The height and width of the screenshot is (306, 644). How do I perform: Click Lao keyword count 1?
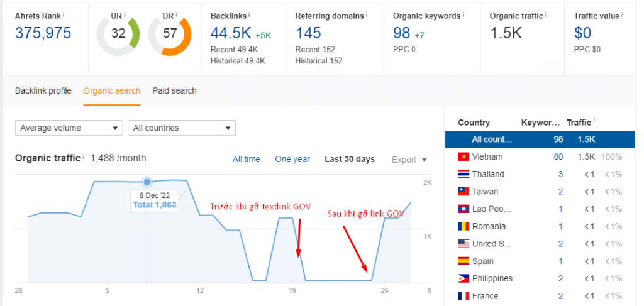[560, 209]
